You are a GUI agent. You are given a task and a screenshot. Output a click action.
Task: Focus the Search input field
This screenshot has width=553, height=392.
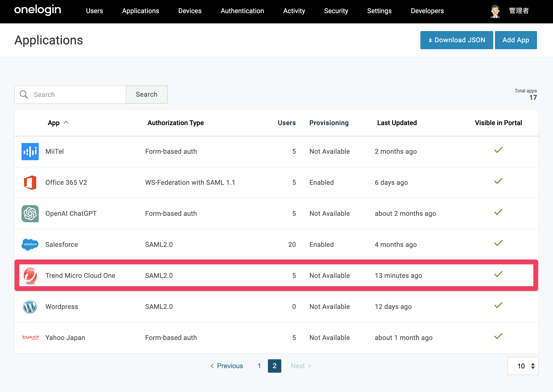click(70, 95)
